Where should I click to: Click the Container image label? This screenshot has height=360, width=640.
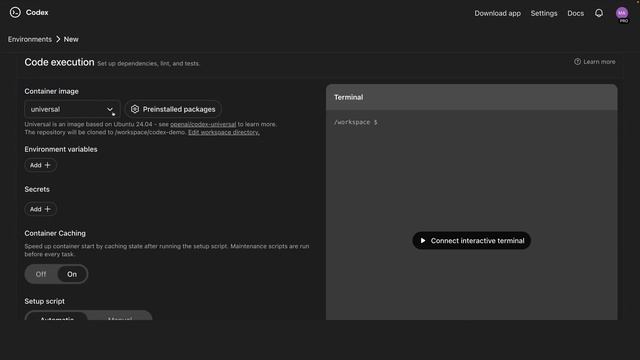[x=51, y=91]
